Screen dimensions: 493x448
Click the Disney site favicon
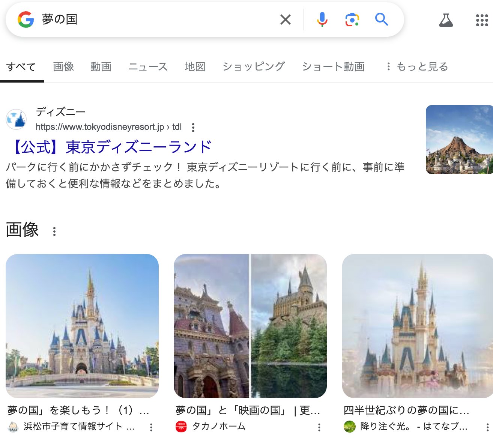coord(16,119)
